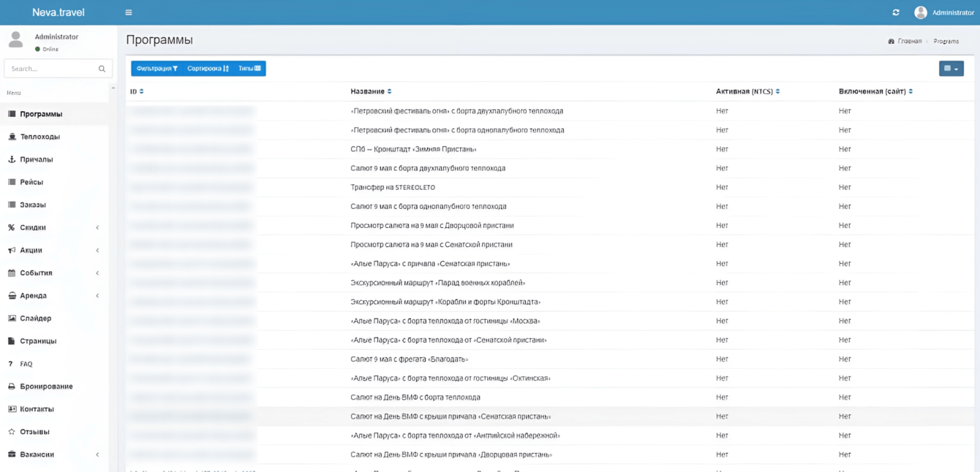
Task: Click the Причалы anchor icon
Action: pyautogui.click(x=12, y=159)
